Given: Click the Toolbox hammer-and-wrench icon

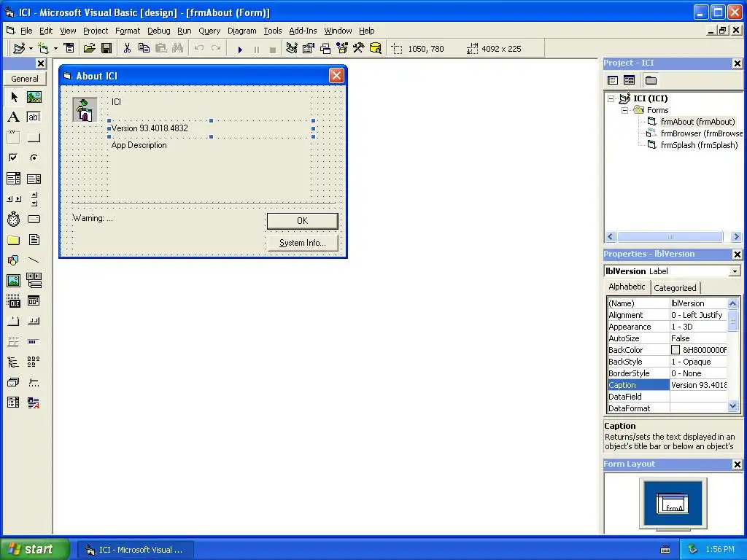Looking at the screenshot, I should [x=358, y=48].
